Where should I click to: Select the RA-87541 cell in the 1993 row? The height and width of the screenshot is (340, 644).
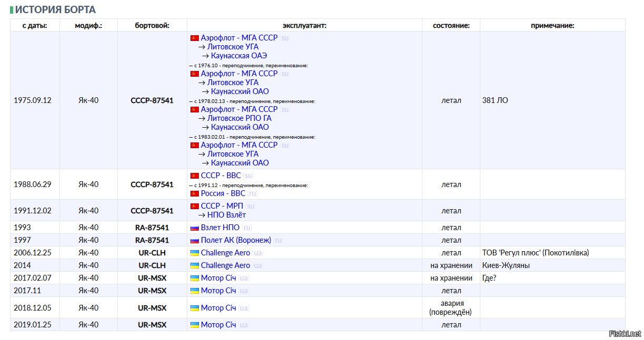pyautogui.click(x=152, y=228)
